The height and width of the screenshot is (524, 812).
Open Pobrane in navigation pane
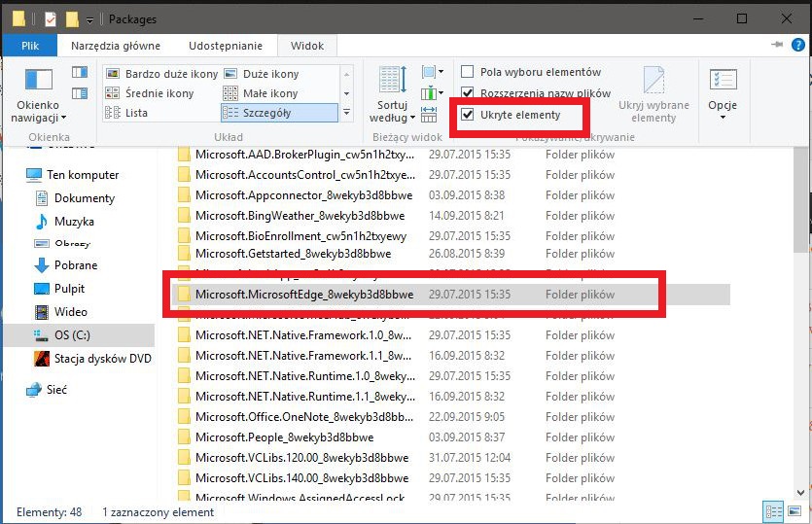pos(76,265)
